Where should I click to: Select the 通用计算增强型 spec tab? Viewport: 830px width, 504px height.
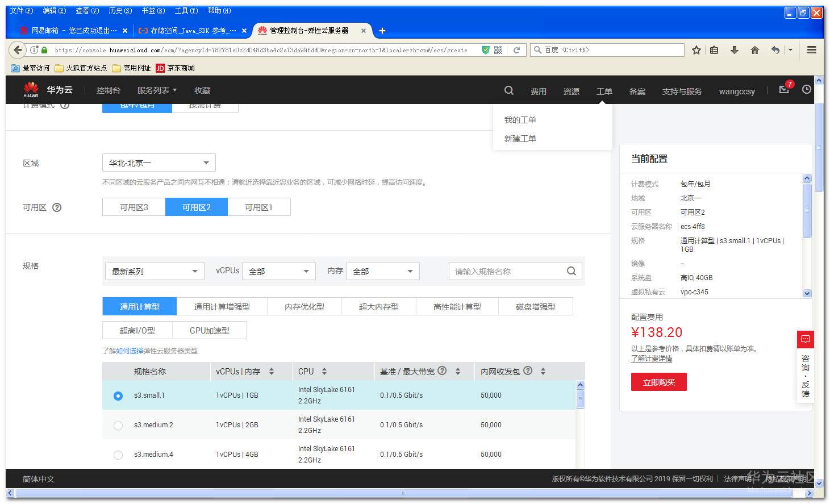point(222,306)
